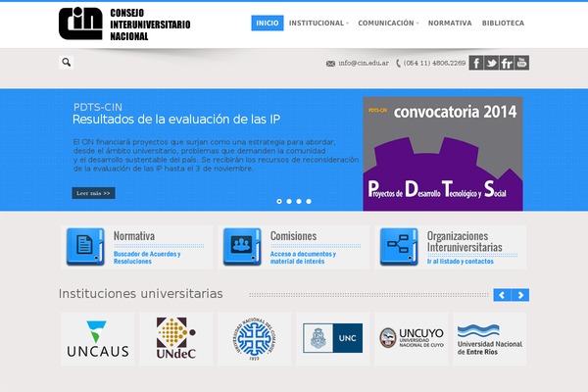The image size is (588, 392).
Task: Click the Comisiones card heading
Action: [x=294, y=236]
